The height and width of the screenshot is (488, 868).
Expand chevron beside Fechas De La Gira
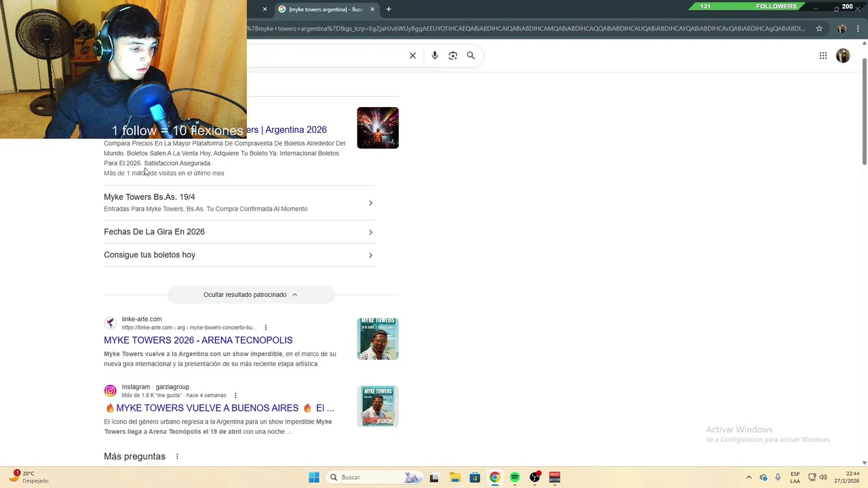pos(370,232)
